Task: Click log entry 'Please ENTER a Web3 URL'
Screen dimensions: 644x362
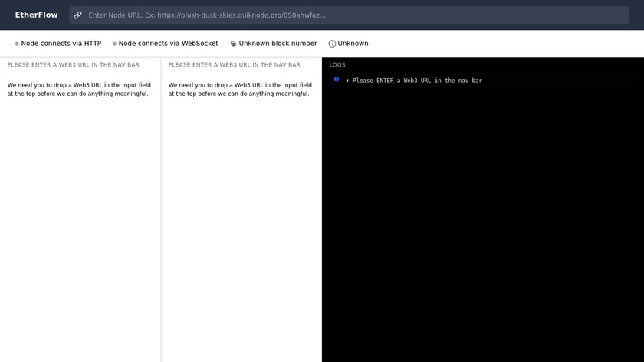Action: (x=417, y=81)
